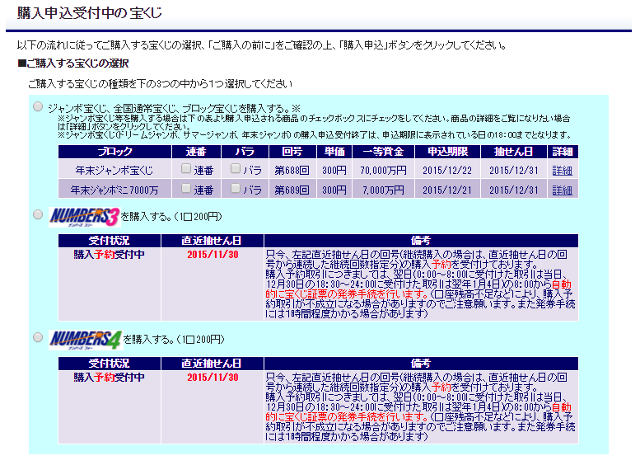
Task: Check 連番 for 年末ジャンボ宝くじ
Action: tap(186, 168)
